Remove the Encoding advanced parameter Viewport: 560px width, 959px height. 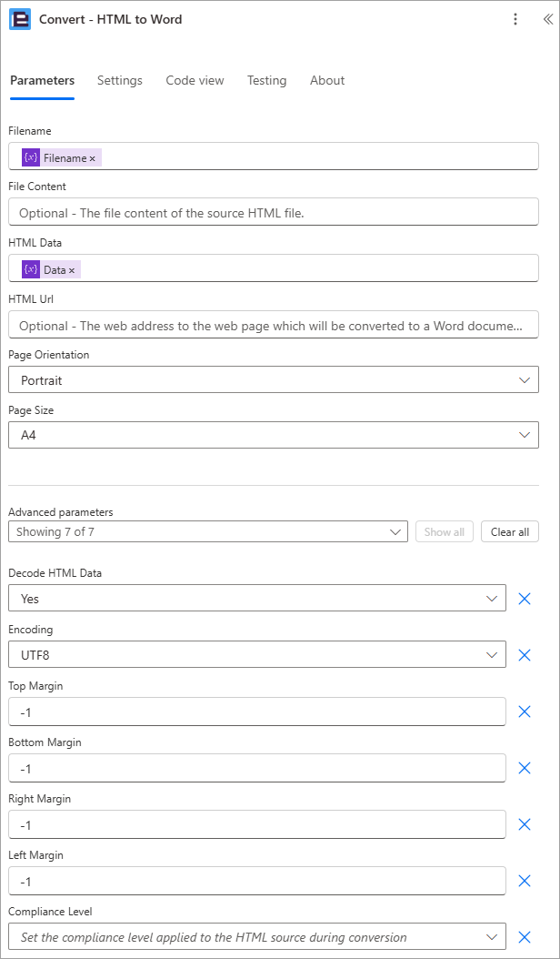(x=524, y=655)
